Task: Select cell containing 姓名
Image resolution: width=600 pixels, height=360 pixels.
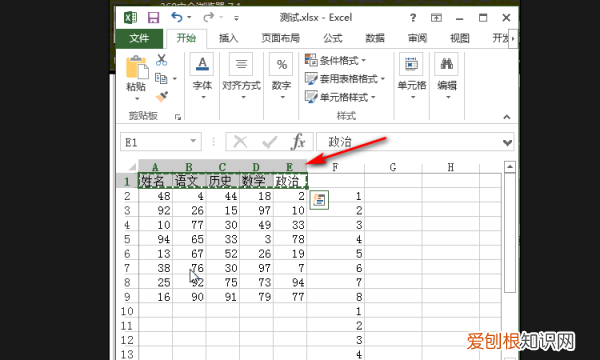Action: pyautogui.click(x=155, y=181)
